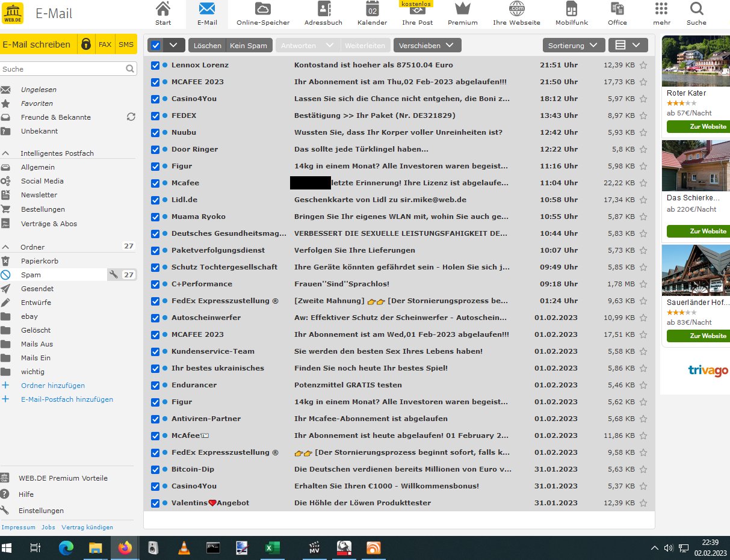Open the Online-Speicher cloud icon
The width and height of the screenshot is (730, 560).
tap(262, 9)
